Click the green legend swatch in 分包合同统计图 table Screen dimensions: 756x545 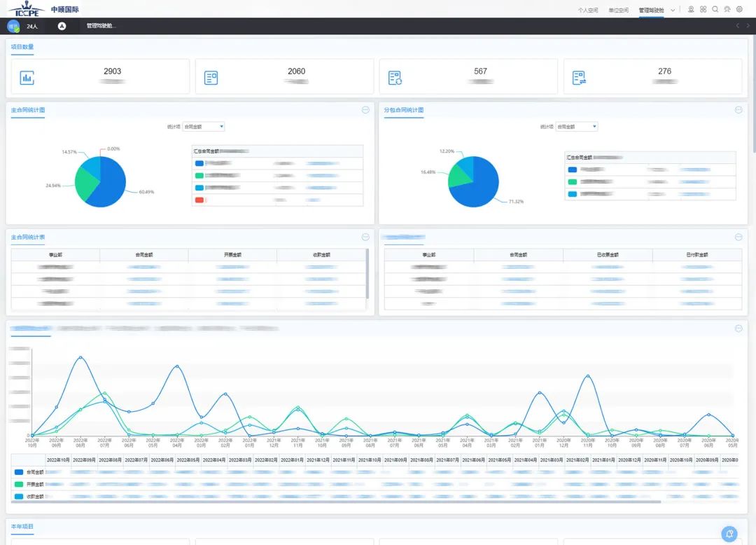pos(573,182)
